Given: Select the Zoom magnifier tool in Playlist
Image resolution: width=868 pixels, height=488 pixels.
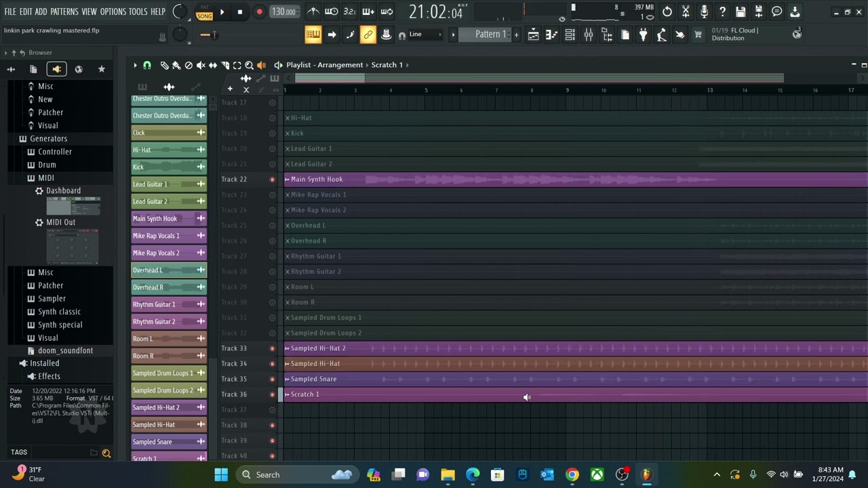Looking at the screenshot, I should 249,65.
